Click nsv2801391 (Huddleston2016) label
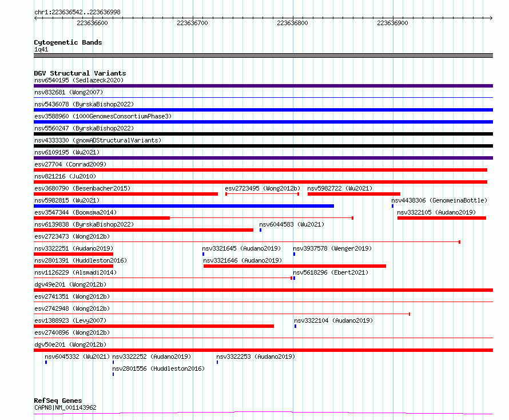Screen dimensions: 509x420 [x=81, y=260]
